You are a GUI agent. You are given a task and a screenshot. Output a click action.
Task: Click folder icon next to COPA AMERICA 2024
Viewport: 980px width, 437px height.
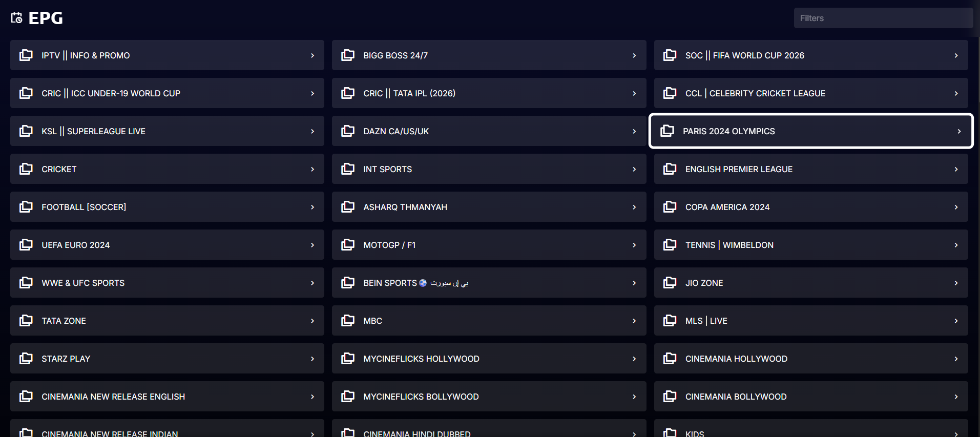point(670,207)
